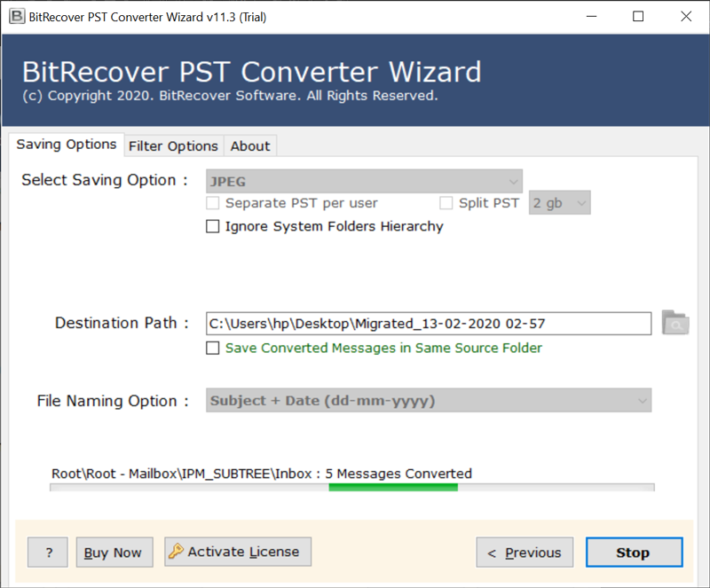Click the copyright 2020 BitRecover Software text
Screen dimensions: 710x588
click(x=230, y=96)
